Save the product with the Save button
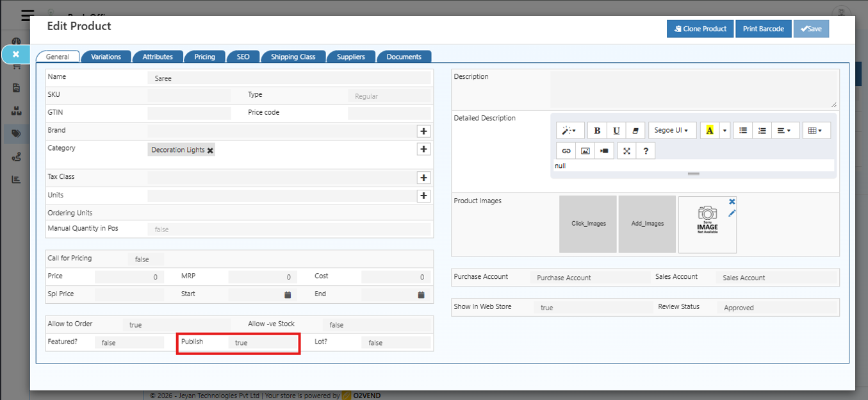Viewport: 868px width, 400px height. [811, 28]
